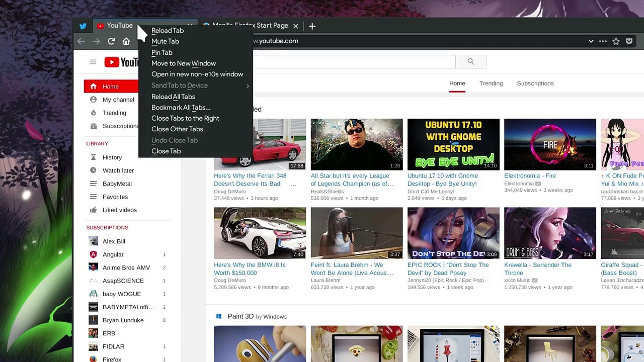The image size is (644, 362).
Task: Open the Feint ft. Laura Brehm video title
Action: 352,269
